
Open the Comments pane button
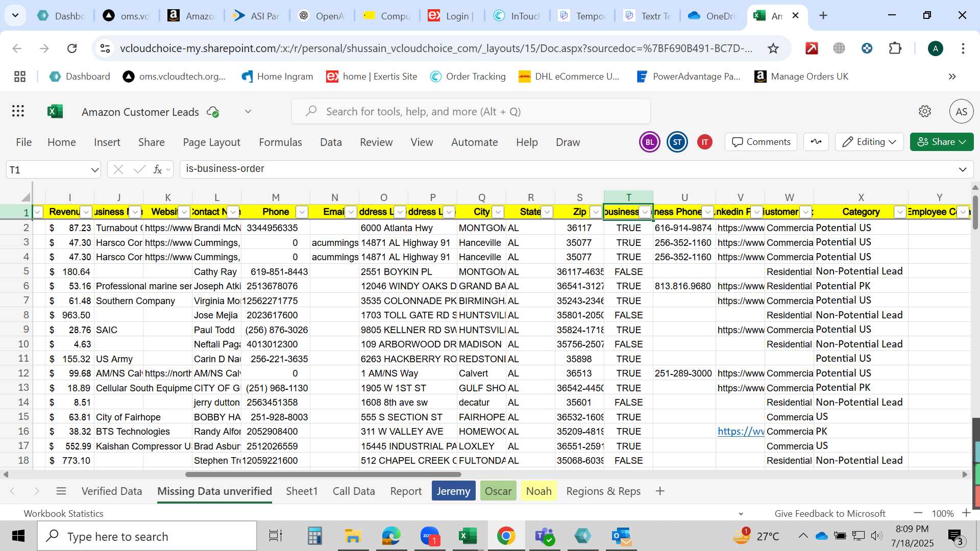click(x=761, y=142)
